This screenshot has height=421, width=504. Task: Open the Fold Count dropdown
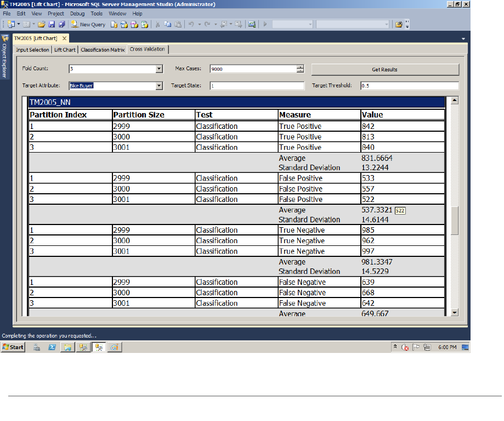click(x=159, y=69)
